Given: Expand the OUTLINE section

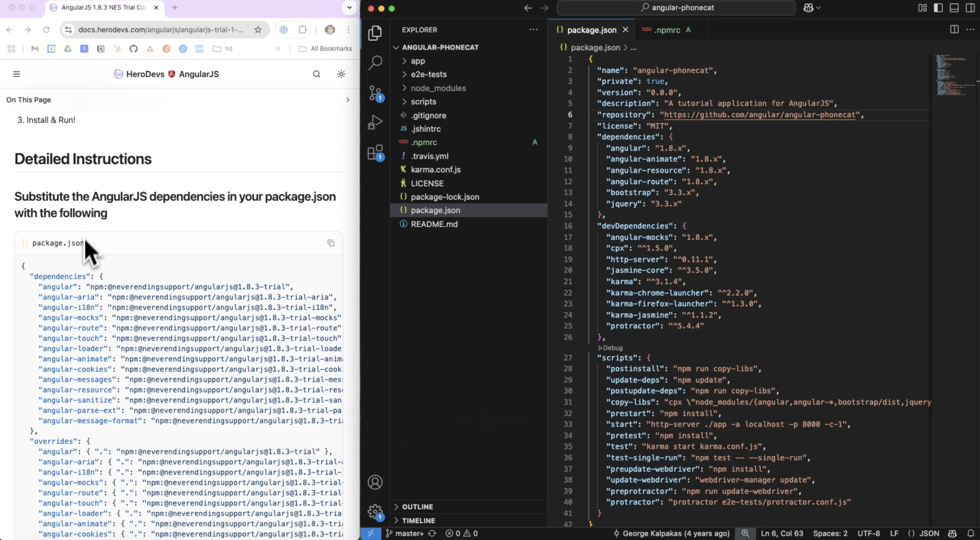Looking at the screenshot, I should (x=417, y=507).
